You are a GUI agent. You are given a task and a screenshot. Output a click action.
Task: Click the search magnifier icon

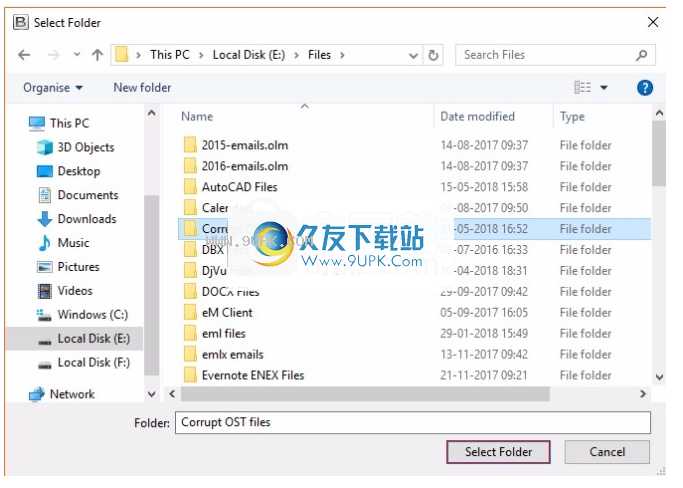point(642,55)
